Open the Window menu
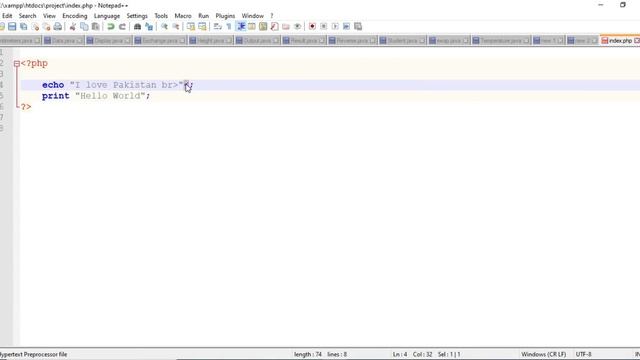The height and width of the screenshot is (360, 640). tap(253, 16)
